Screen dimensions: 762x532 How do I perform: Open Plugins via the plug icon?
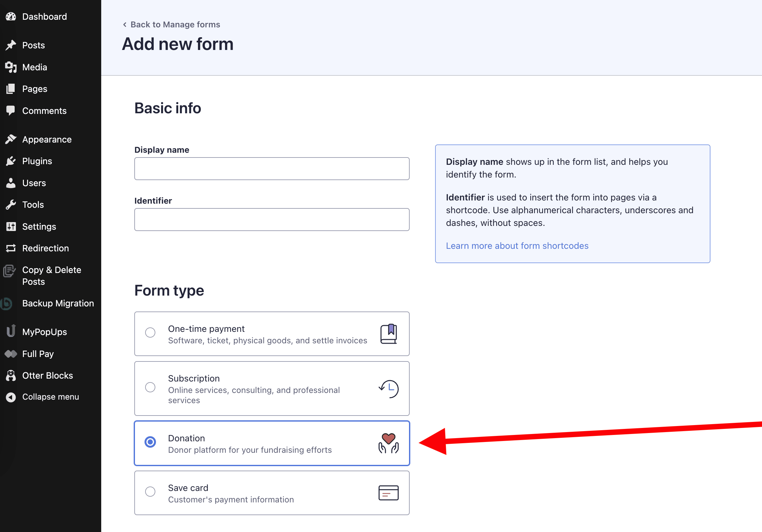pyautogui.click(x=11, y=161)
